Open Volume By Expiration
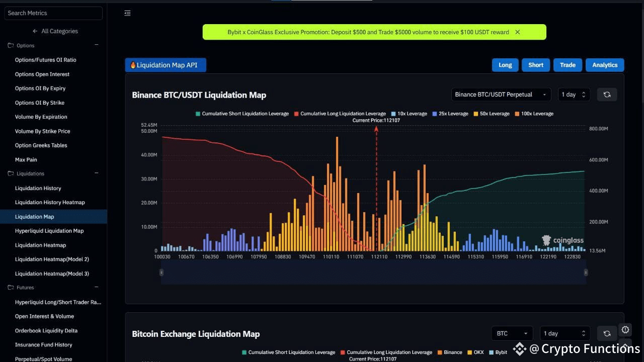 point(41,117)
